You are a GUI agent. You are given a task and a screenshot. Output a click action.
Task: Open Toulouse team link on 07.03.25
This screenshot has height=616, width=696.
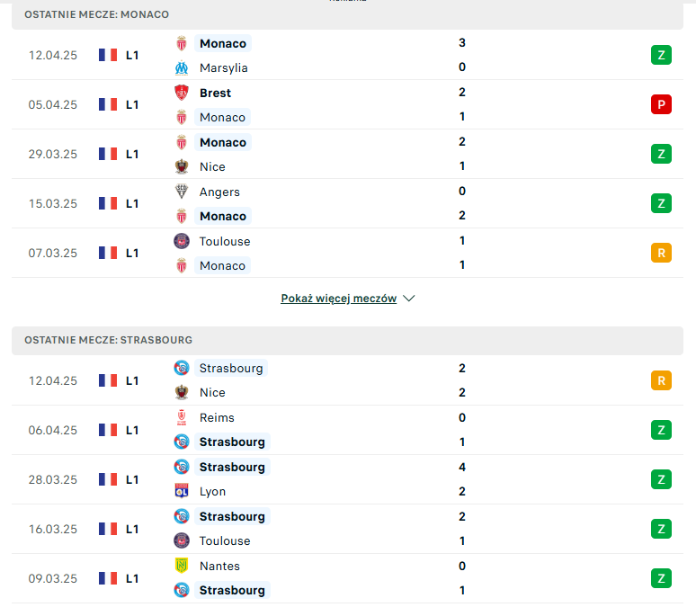[x=225, y=241]
